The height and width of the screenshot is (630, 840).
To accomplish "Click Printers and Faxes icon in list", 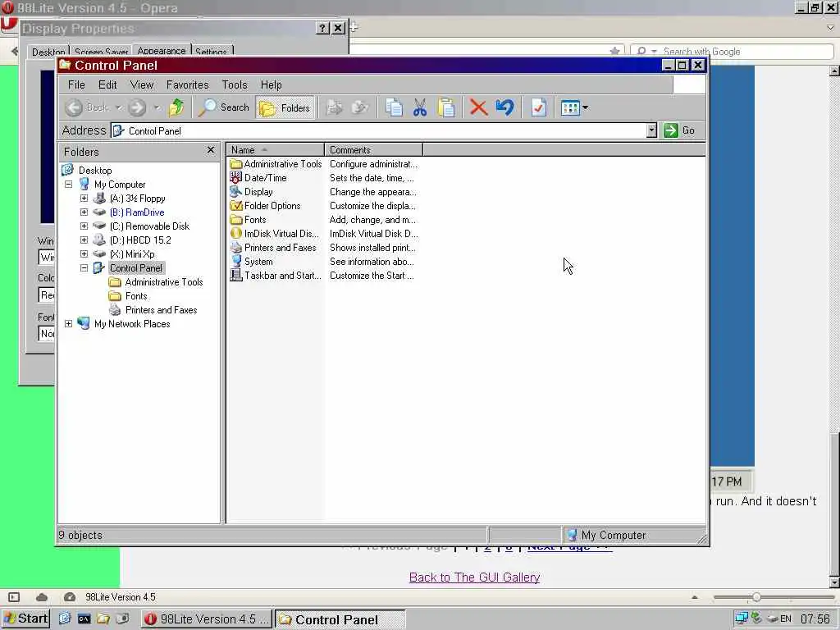I will click(235, 248).
